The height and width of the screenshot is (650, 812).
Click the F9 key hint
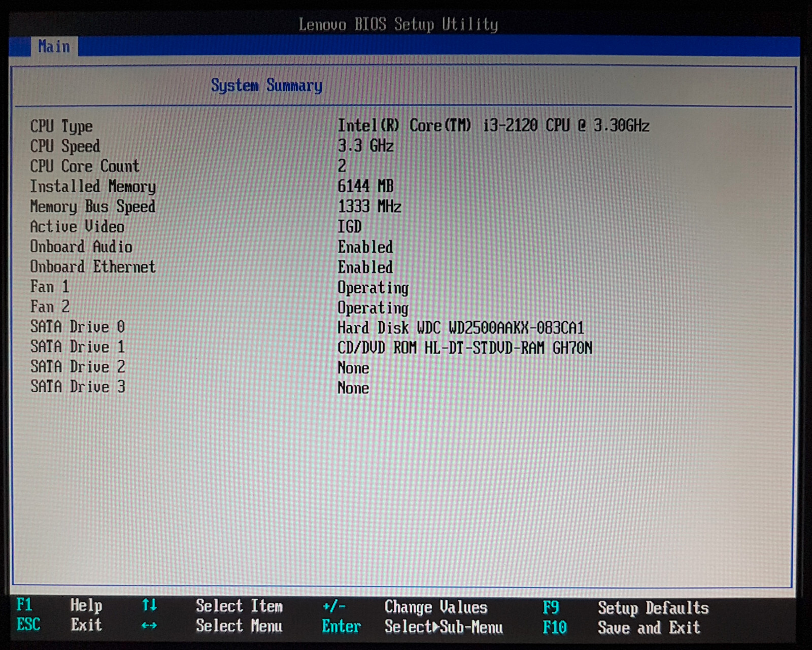tap(551, 607)
